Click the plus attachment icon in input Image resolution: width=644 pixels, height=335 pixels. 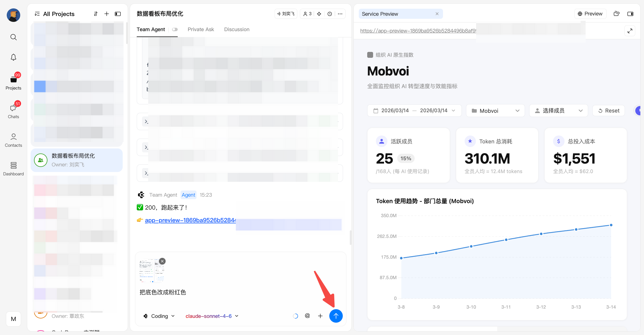click(320, 316)
